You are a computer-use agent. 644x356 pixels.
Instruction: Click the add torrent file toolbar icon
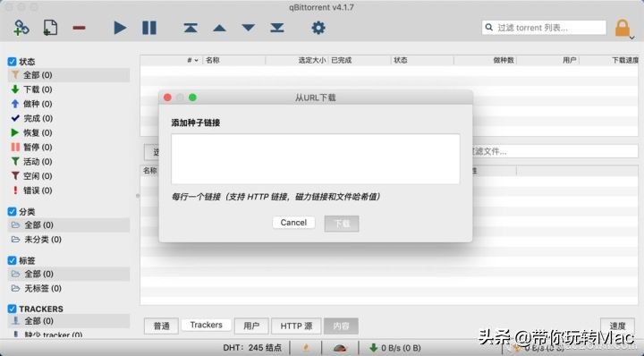point(50,28)
